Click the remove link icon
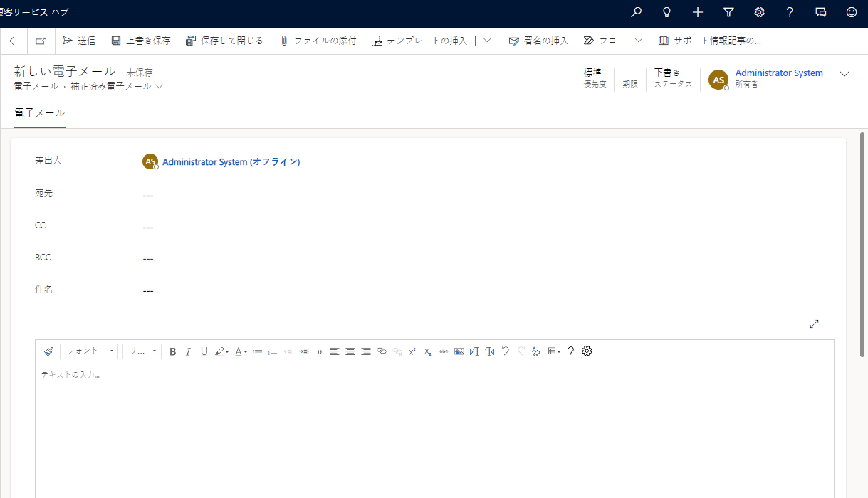This screenshot has height=498, width=868. coord(397,351)
